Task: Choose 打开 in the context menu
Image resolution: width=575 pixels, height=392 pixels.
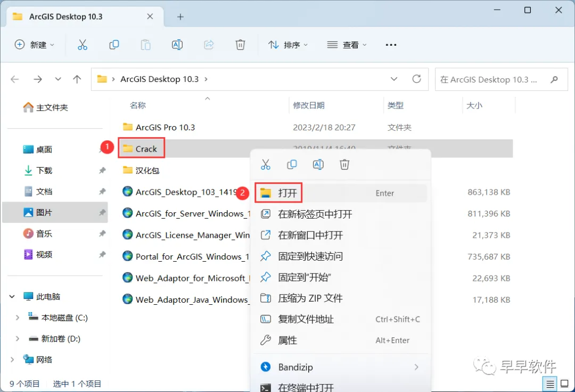Action: tap(341, 193)
